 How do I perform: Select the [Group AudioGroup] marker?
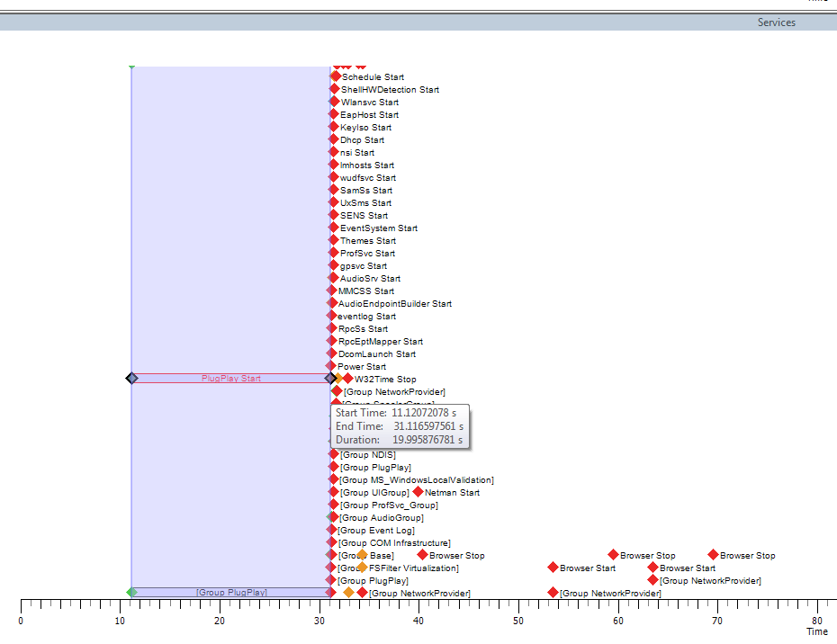[x=334, y=517]
